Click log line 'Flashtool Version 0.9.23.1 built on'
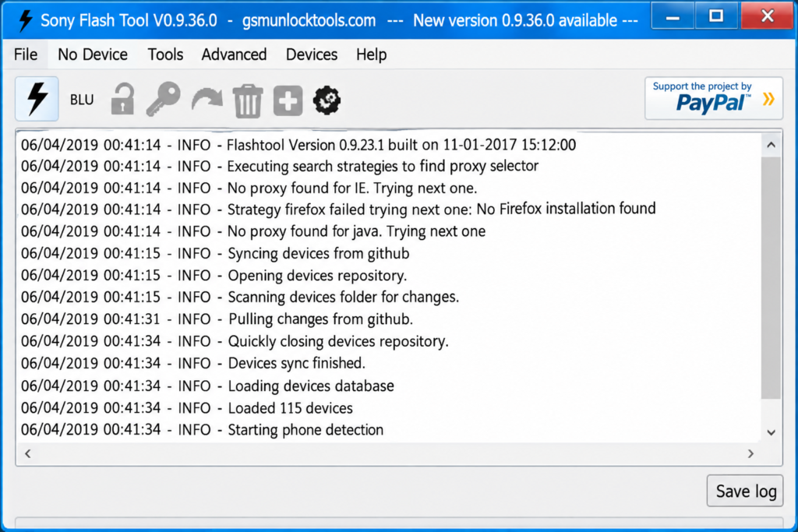798x532 pixels. pyautogui.click(x=298, y=145)
